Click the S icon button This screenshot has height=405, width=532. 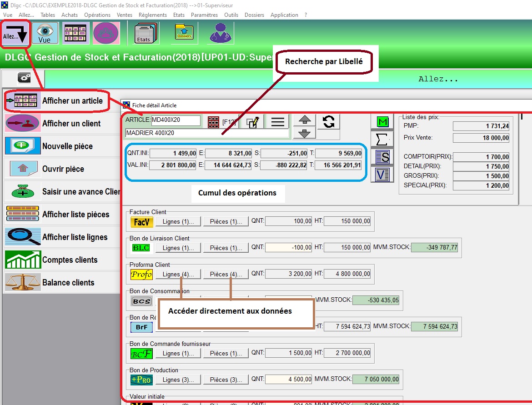coord(382,157)
